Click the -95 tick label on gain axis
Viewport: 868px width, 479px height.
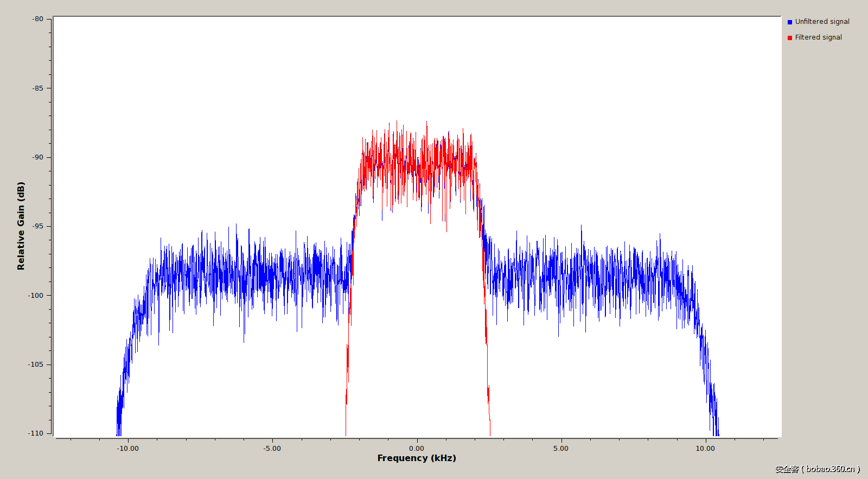37,226
